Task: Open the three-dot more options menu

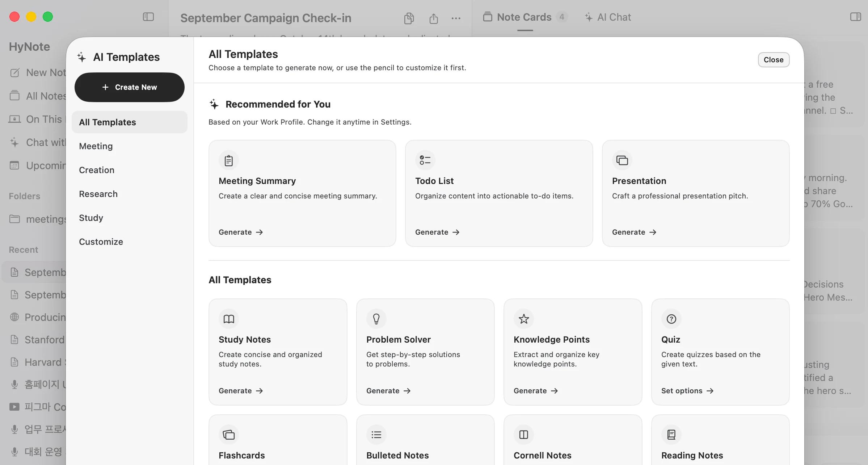Action: [x=456, y=18]
